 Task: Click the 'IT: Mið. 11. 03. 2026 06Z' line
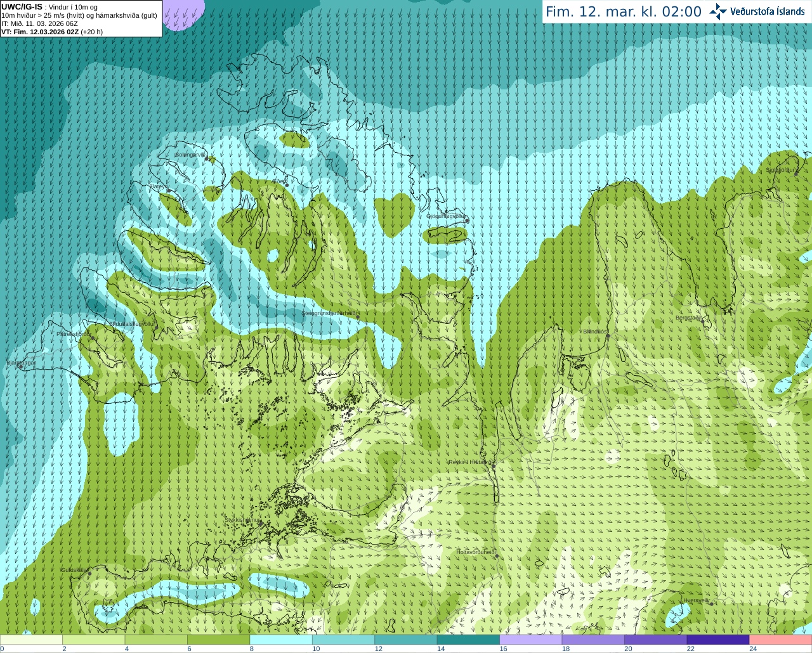40,23
